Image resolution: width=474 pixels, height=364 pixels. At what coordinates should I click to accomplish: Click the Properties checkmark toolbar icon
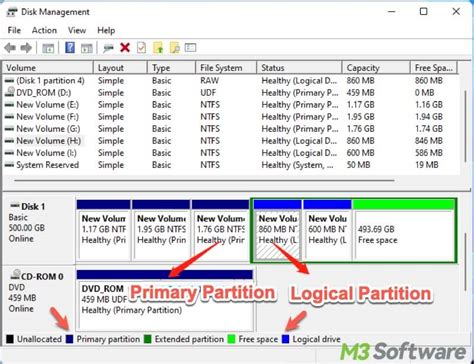pos(141,48)
